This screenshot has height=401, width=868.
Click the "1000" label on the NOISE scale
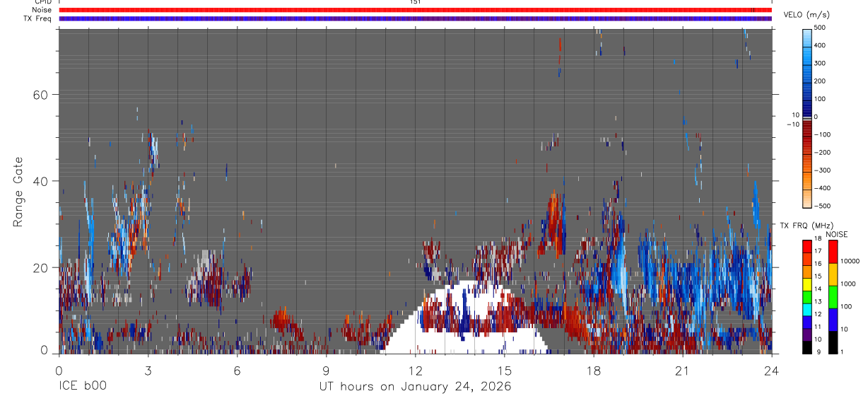(x=849, y=284)
